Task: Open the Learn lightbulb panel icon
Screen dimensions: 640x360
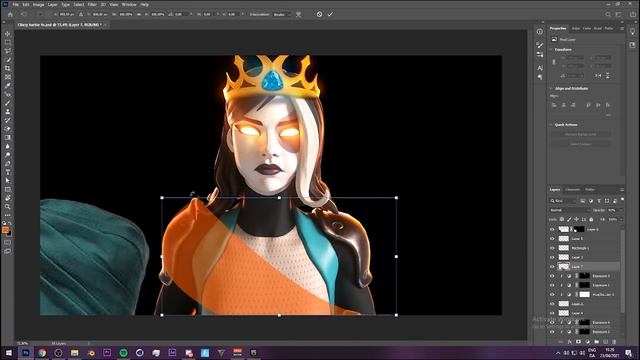Action: click(x=632, y=32)
